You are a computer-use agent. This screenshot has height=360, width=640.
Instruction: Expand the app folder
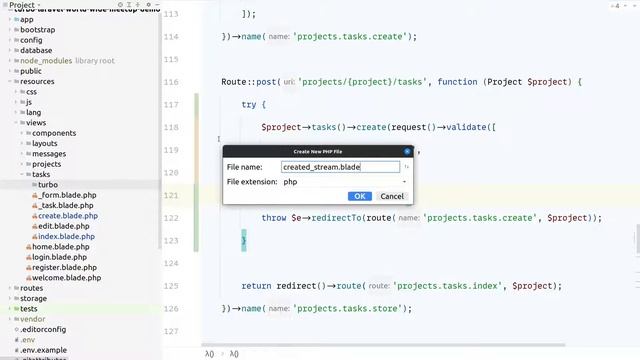pyautogui.click(x=10, y=19)
